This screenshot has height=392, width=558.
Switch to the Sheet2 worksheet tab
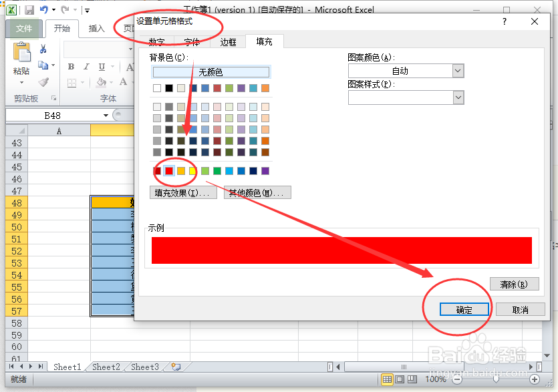tap(106, 367)
